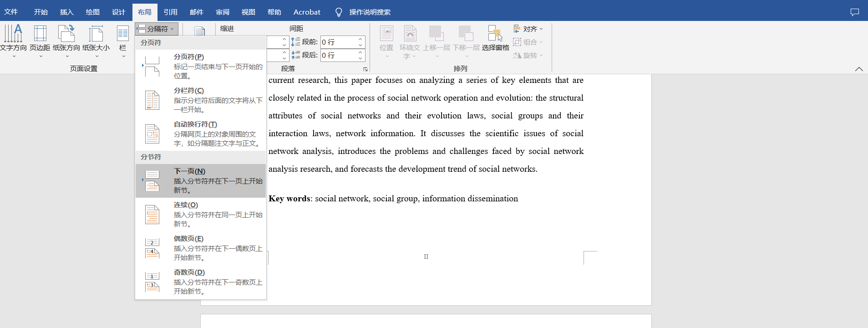Increase the upper indent value stepper
This screenshot has height=328, width=868.
[284, 39]
